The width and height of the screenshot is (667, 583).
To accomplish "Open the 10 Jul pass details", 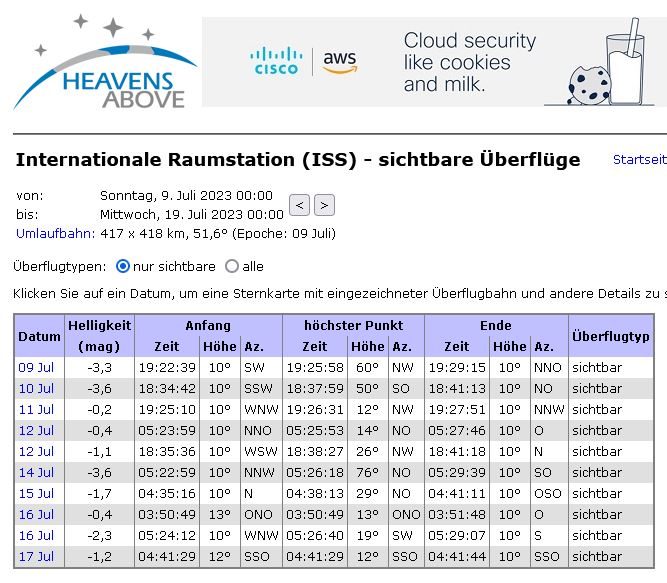I will coord(36,388).
